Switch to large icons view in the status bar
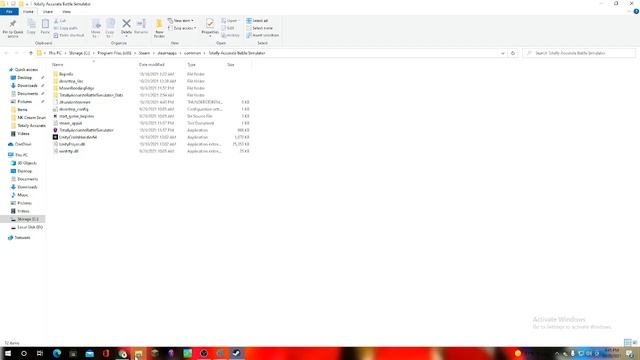 [x=635, y=342]
